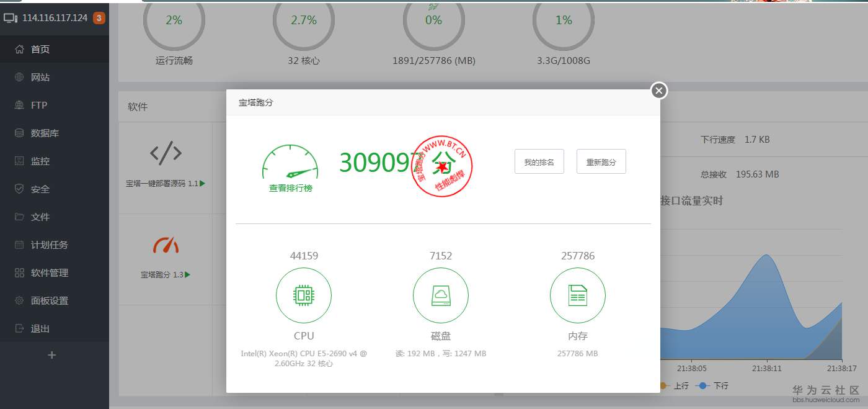Click the 2.7% CPU usage circle
Viewport: 868px width, 409px height.
[x=304, y=20]
